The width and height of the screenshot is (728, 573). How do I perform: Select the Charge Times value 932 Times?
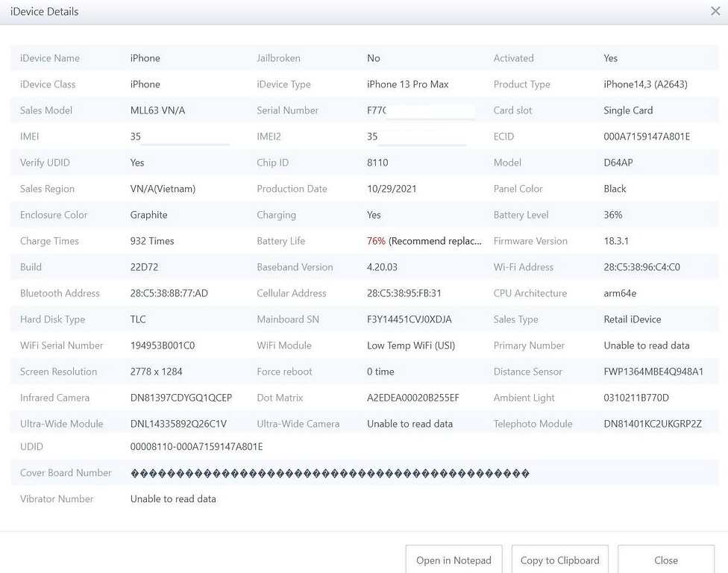pyautogui.click(x=152, y=240)
